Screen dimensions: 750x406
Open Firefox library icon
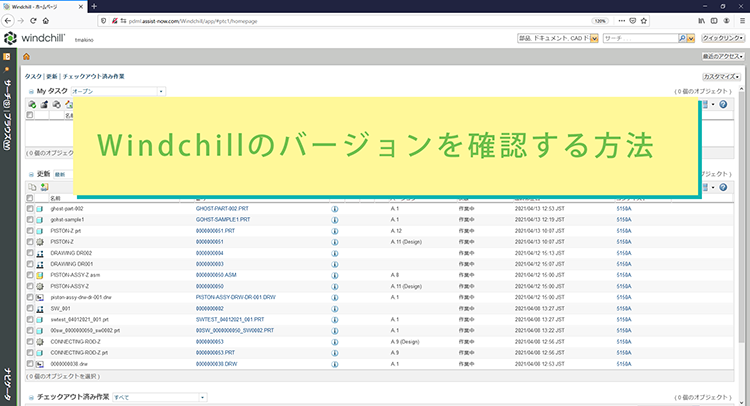(701, 21)
